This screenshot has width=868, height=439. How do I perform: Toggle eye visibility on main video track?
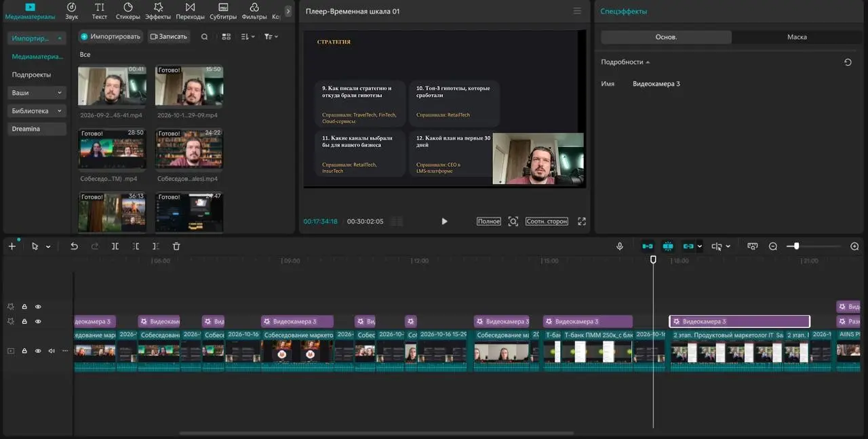38,351
